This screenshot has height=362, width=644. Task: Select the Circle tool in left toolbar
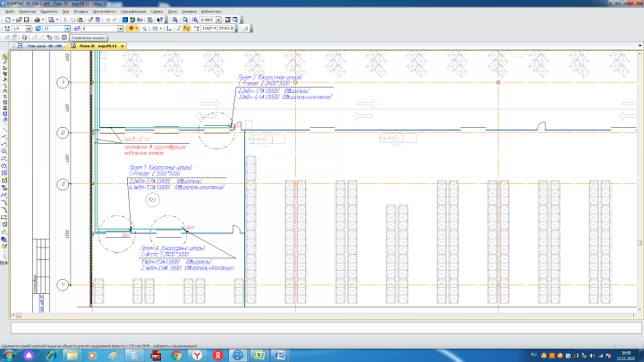point(5,152)
